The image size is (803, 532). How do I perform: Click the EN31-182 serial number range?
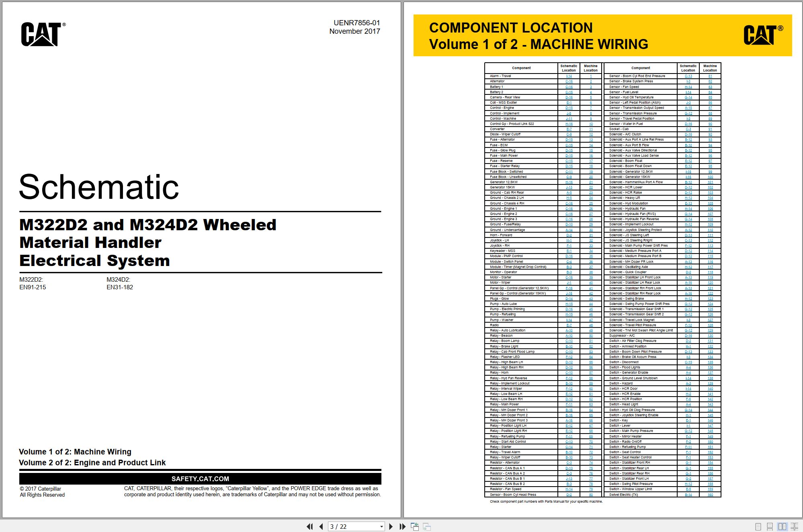click(119, 287)
